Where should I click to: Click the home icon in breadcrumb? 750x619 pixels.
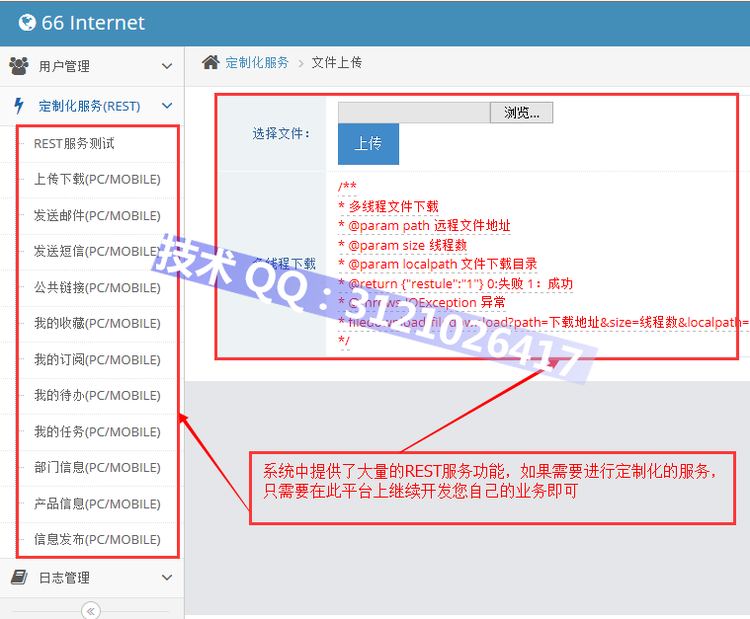pyautogui.click(x=210, y=62)
